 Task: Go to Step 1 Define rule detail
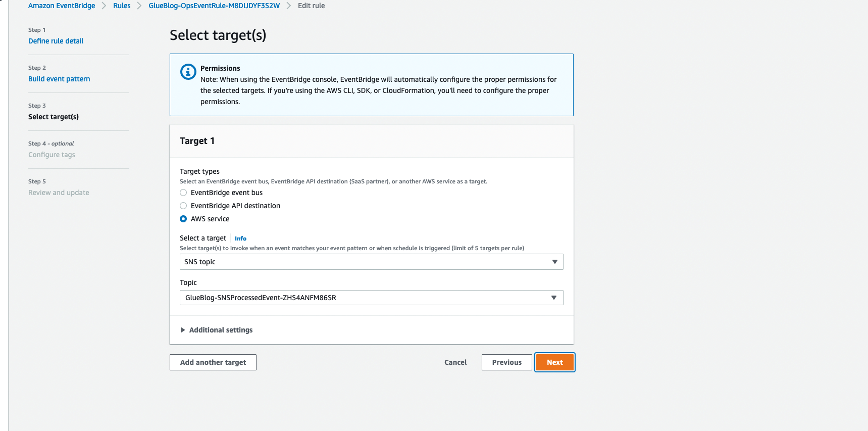coord(56,41)
